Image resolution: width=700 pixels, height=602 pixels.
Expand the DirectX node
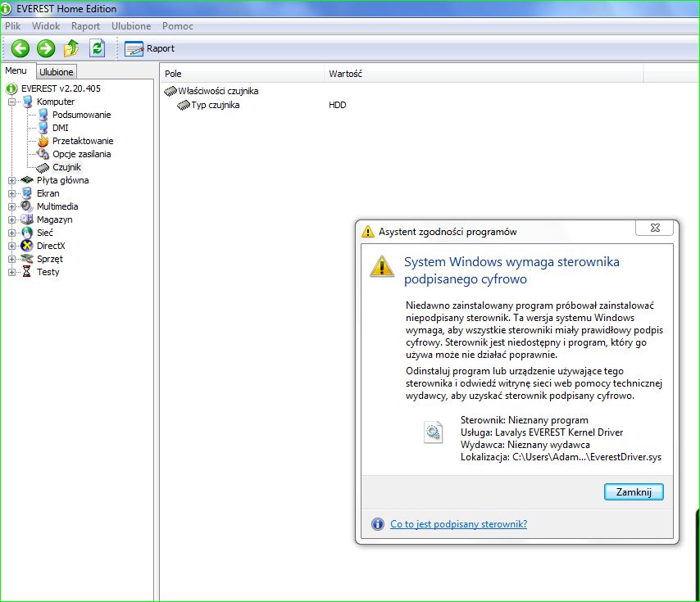coord(12,246)
